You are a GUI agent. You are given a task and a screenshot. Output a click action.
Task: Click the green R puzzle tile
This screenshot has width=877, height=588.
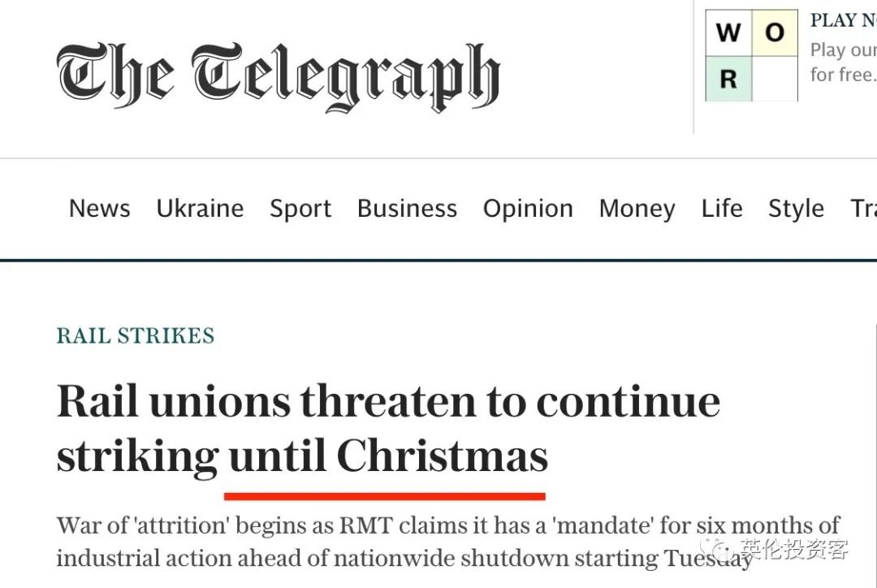[728, 79]
